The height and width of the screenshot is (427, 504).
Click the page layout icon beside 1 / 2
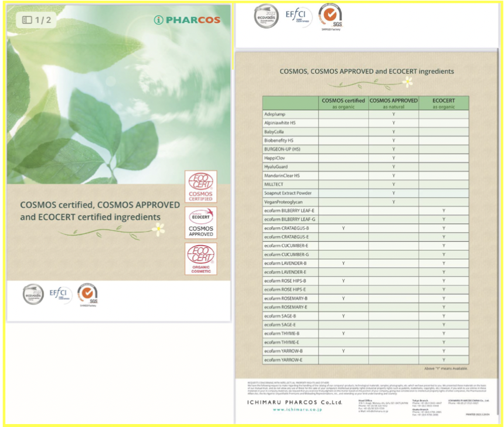[27, 20]
